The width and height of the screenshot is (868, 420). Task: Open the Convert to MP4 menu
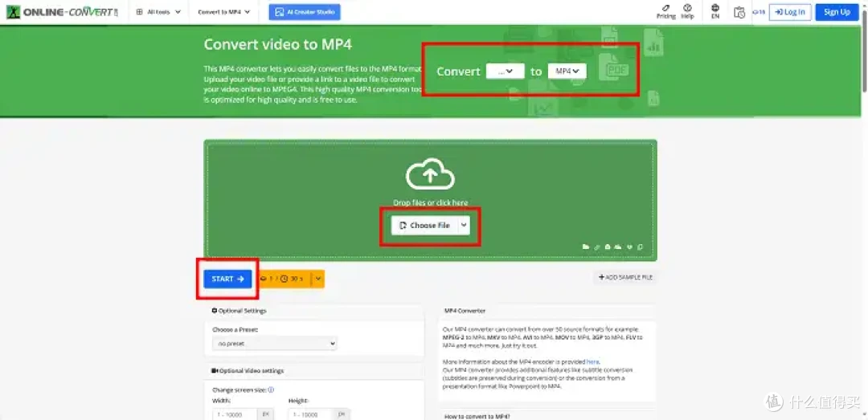click(223, 11)
